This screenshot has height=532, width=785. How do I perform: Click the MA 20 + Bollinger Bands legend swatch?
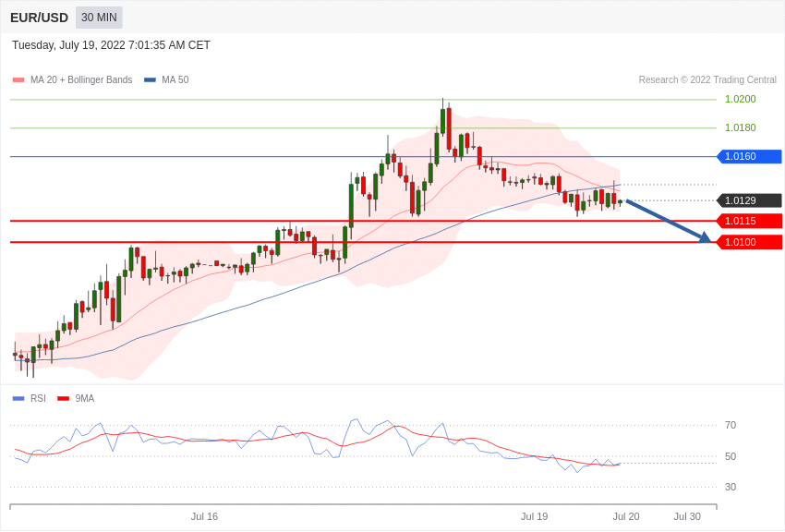click(18, 79)
